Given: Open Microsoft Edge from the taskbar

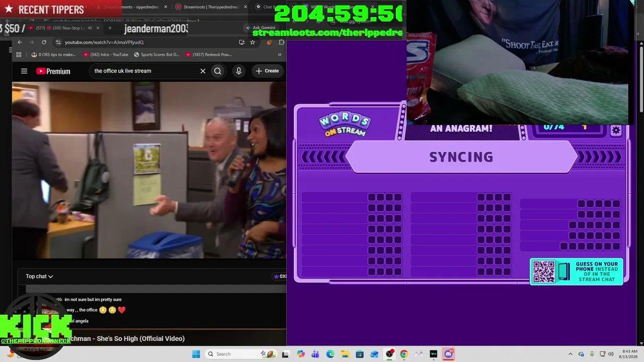Looking at the screenshot, I should pyautogui.click(x=330, y=354).
